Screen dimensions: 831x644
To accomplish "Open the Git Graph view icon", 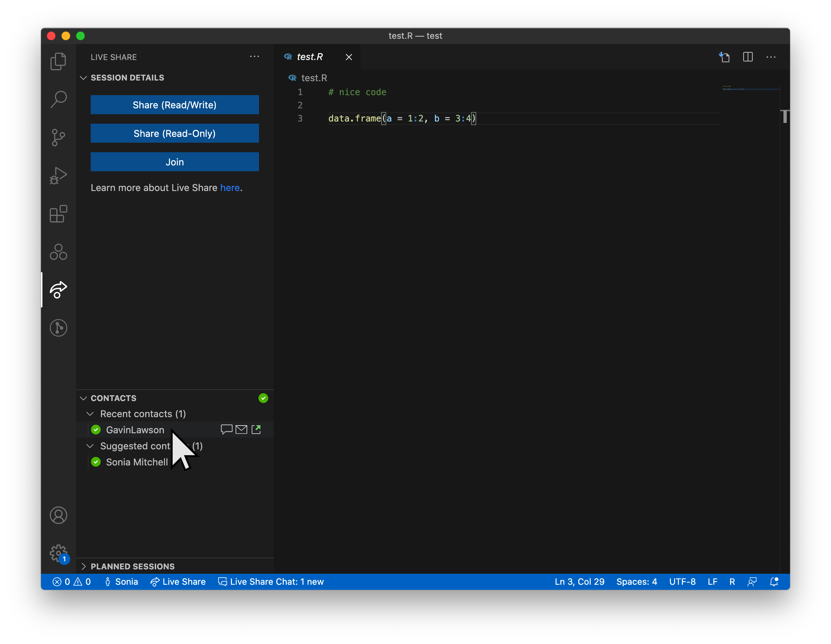I will [58, 328].
